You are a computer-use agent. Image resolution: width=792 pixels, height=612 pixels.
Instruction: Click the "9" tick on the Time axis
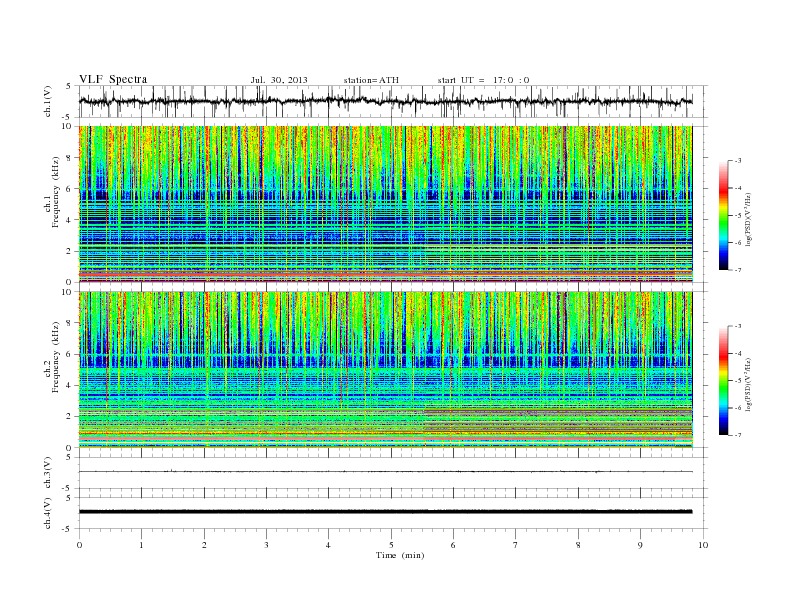640,545
